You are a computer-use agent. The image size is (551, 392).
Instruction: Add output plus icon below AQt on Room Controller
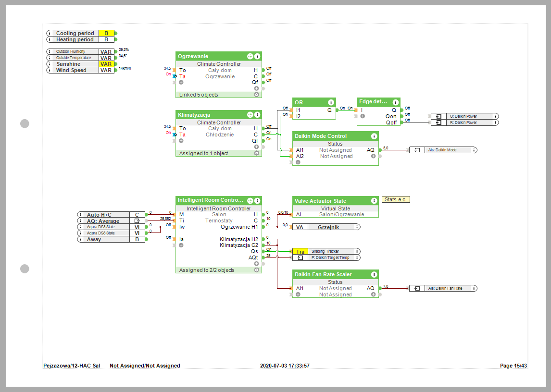(x=257, y=263)
